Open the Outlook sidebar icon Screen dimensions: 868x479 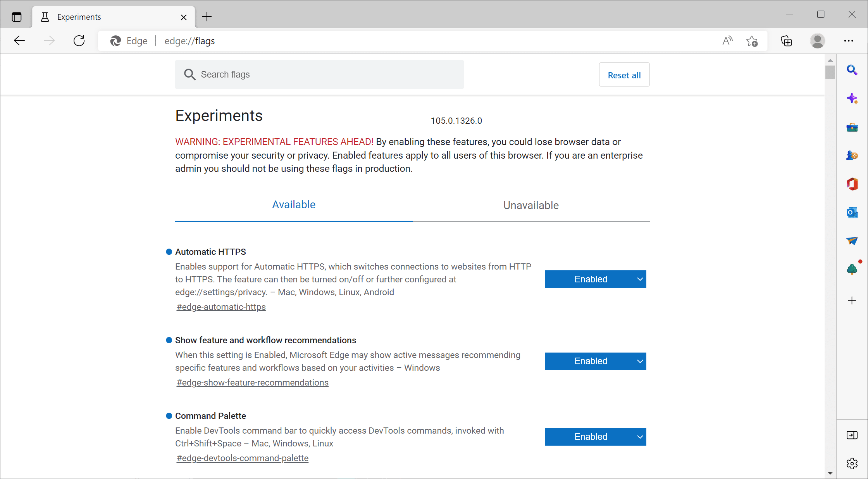click(x=852, y=213)
